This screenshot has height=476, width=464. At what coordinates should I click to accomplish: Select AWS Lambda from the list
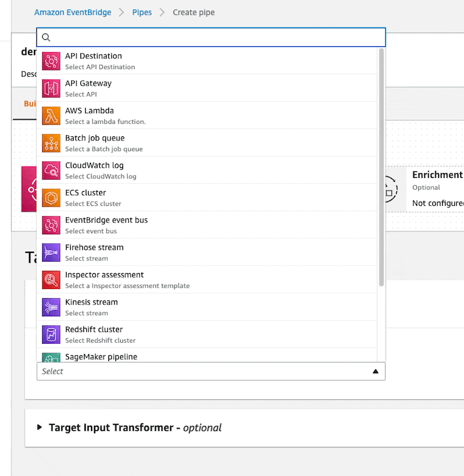206,115
